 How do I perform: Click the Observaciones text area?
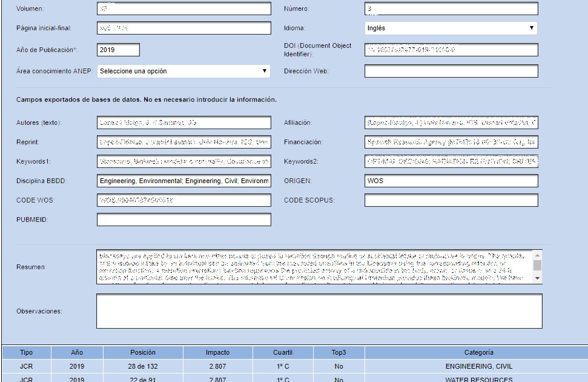pyautogui.click(x=319, y=311)
